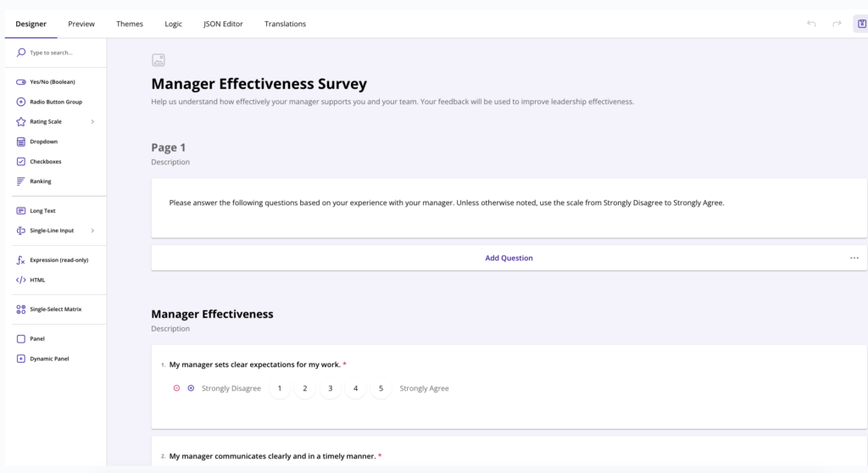Viewport: 868px width, 473px height.
Task: Pick rating value 1 on the scale
Action: [279, 389]
